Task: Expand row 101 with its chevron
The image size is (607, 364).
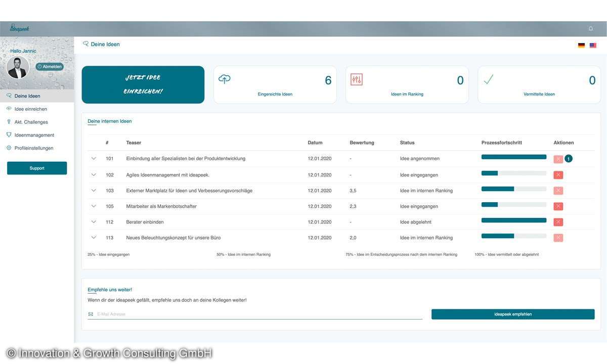Action: click(94, 158)
